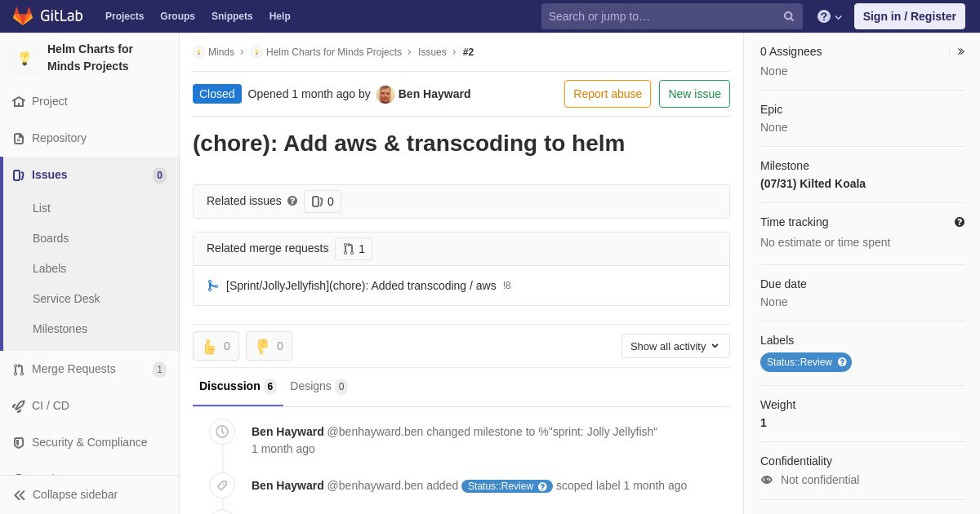Open the Help link in top navigation
The image size is (980, 514).
tap(280, 16)
